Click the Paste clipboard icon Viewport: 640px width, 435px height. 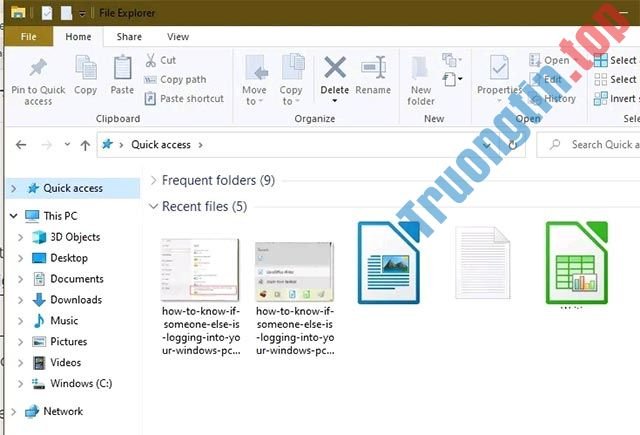pyautogui.click(x=122, y=68)
